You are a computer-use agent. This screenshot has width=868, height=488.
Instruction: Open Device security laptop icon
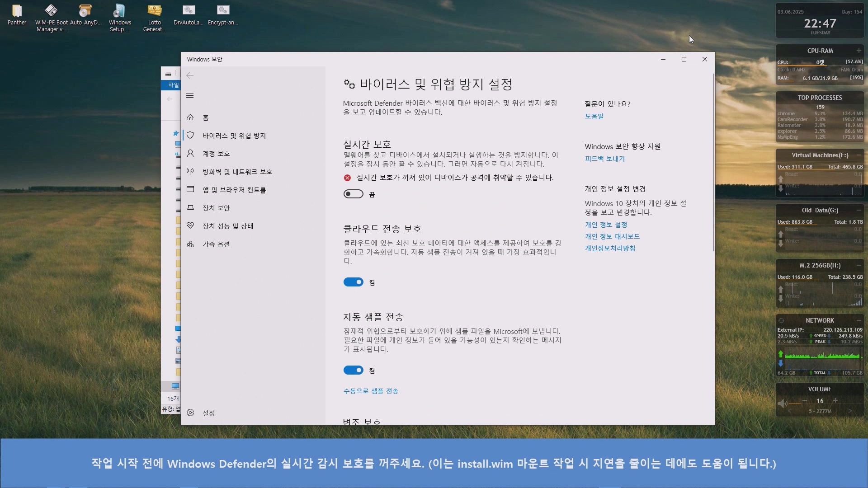click(190, 208)
